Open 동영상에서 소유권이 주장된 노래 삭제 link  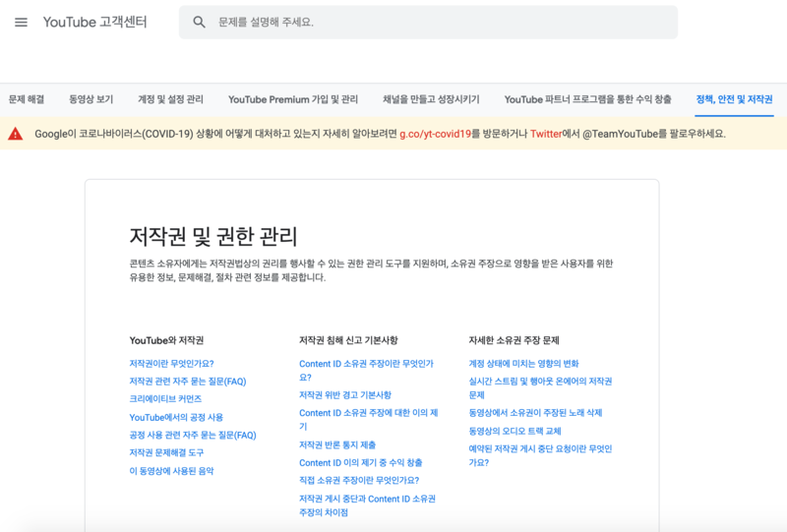[x=535, y=413]
